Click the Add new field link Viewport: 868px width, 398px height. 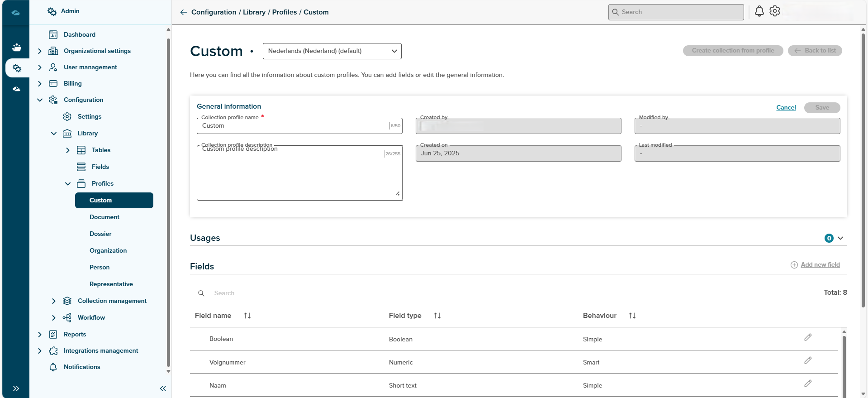(820, 265)
